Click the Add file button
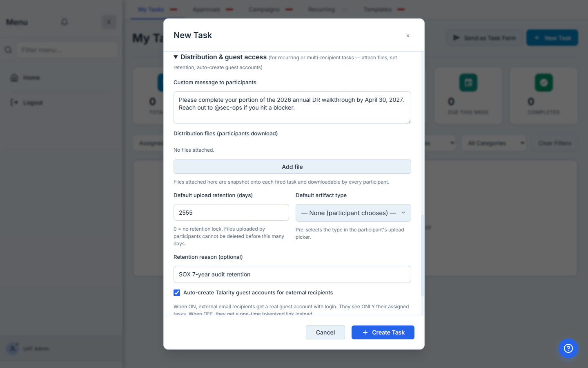 click(x=292, y=167)
